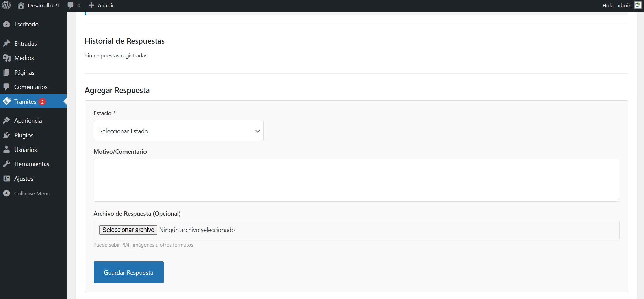Open the admin user avatar
Image resolution: width=644 pixels, height=299 pixels.
638,5
